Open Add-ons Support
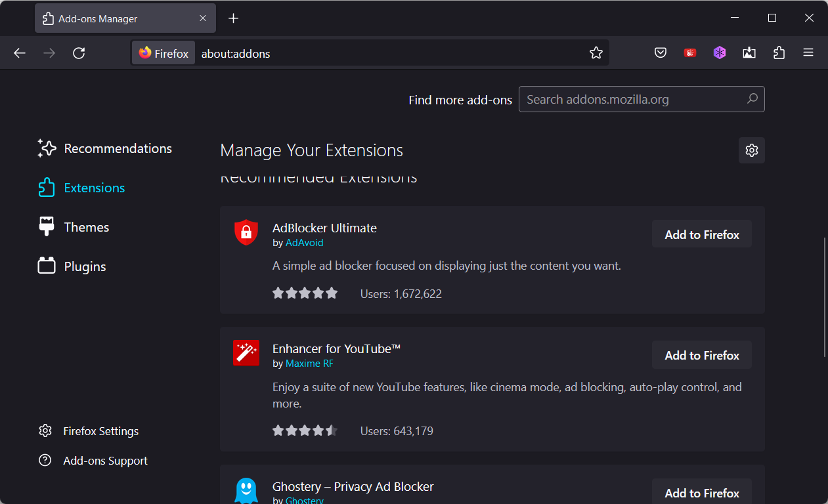 (93, 461)
